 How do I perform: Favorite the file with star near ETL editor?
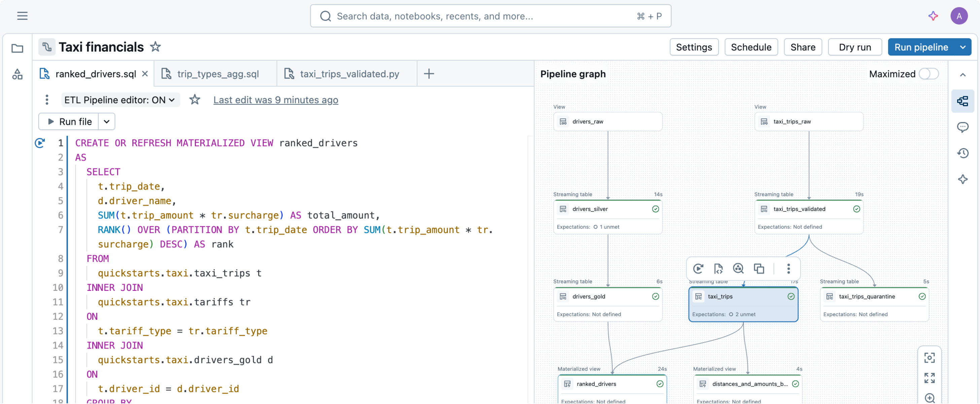(x=195, y=100)
